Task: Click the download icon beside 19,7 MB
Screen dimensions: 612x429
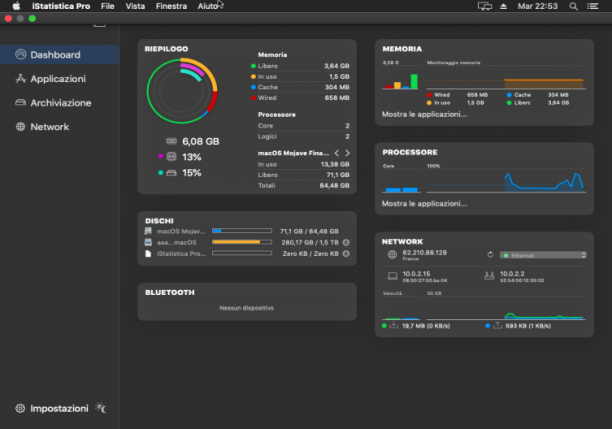Action: click(394, 325)
